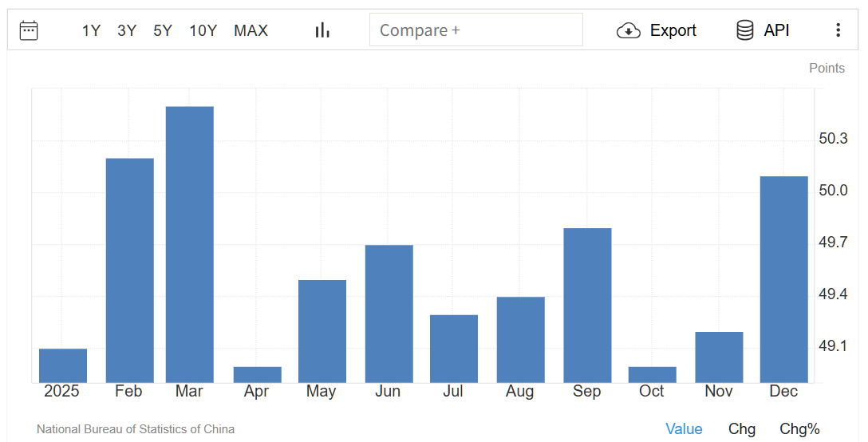This screenshot has height=442, width=868.
Task: Open the chart type bar icon
Action: (322, 30)
